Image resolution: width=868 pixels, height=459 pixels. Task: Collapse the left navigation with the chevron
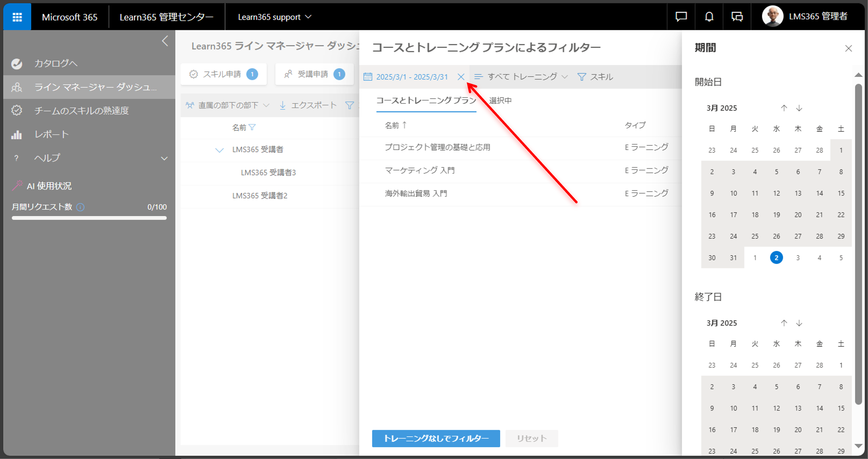(165, 41)
